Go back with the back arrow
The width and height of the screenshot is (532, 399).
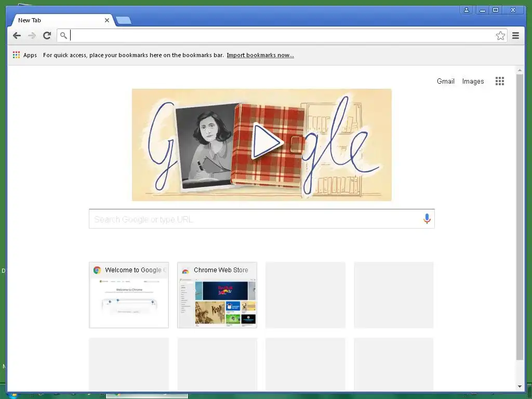click(17, 36)
